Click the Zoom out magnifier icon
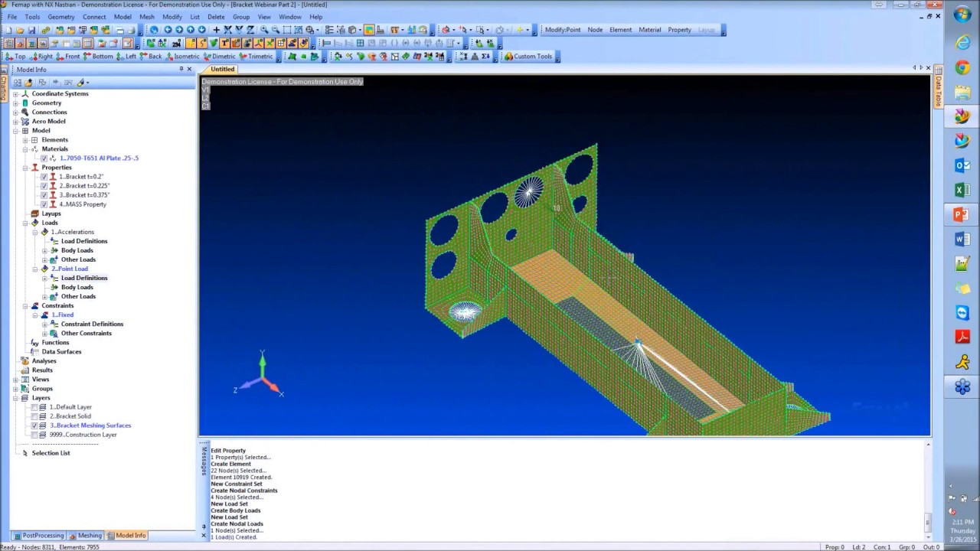The image size is (980, 551). [x=276, y=30]
